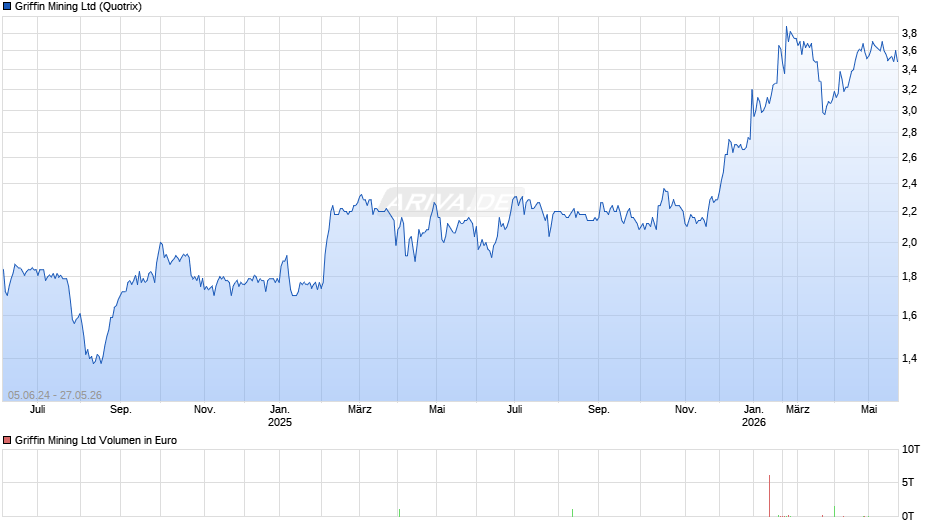Click the date range '05.06.24 - 27.05.26'
Image resolution: width=940 pixels, height=526 pixels.
click(x=55, y=395)
